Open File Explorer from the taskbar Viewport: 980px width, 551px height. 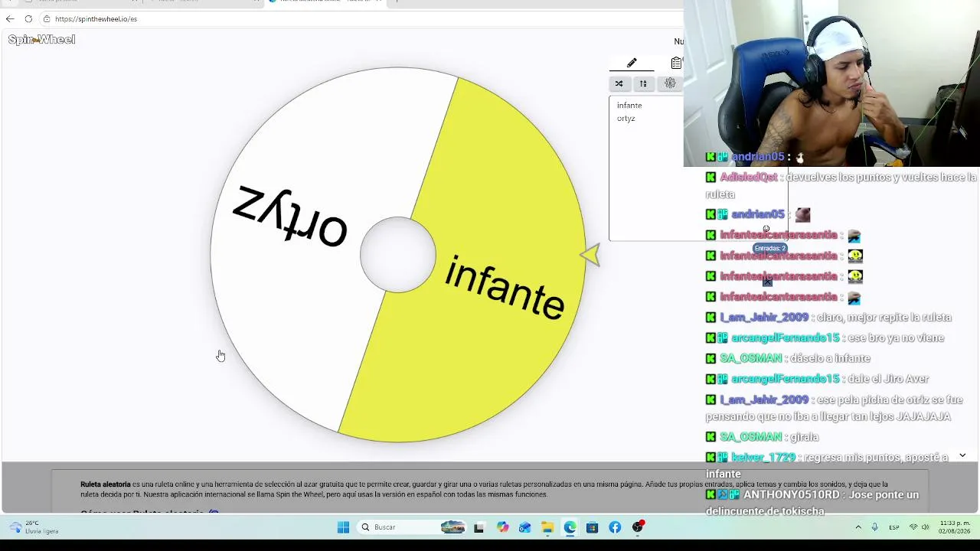547,527
